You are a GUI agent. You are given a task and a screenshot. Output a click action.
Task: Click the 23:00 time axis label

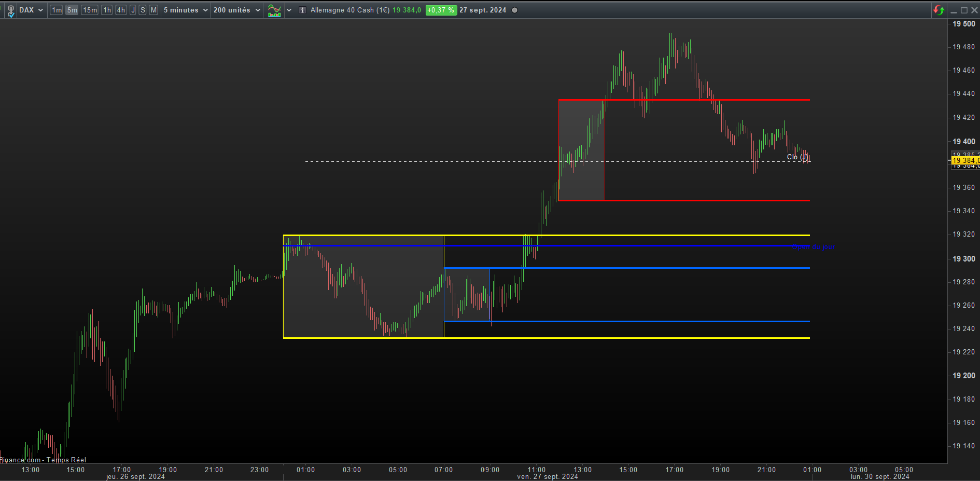(x=260, y=470)
